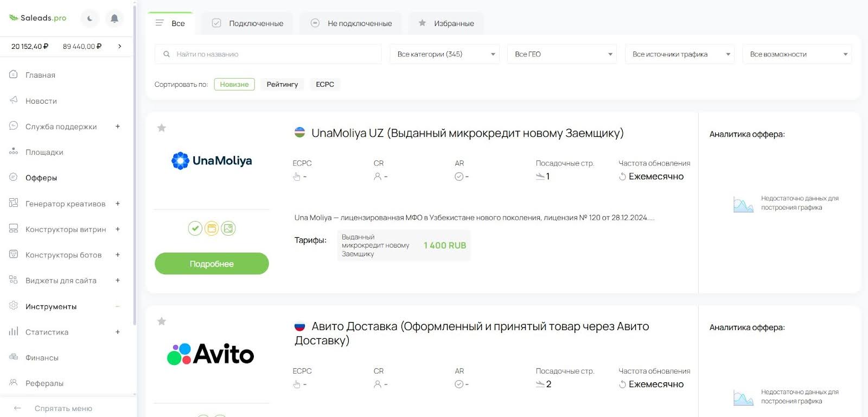Open Авито Доставка offer title
The width and height of the screenshot is (868, 417).
472,333
